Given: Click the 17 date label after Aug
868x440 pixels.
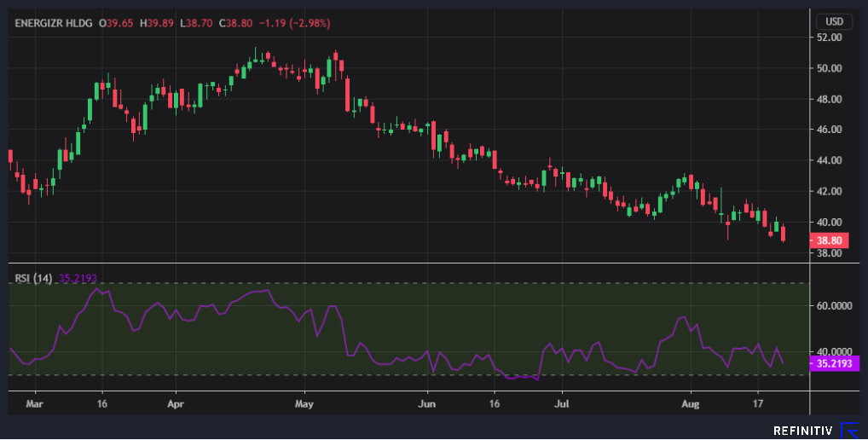Looking at the screenshot, I should coord(758,404).
